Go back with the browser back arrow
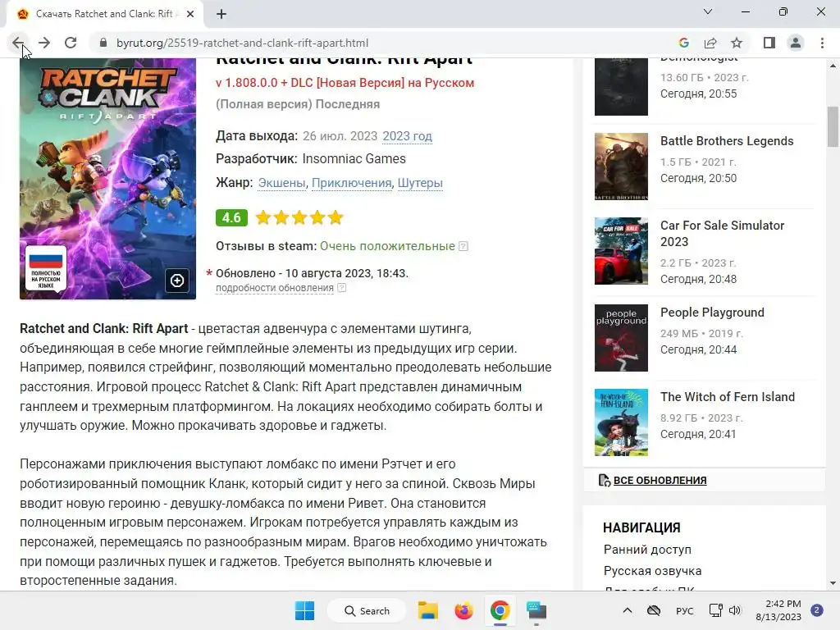Viewport: 840px width, 630px height. click(x=18, y=43)
